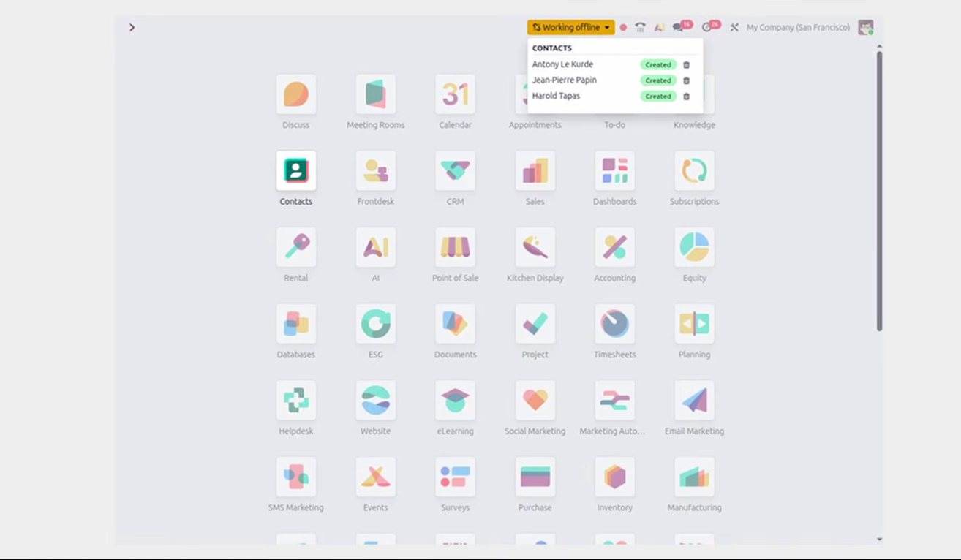Delete the Harold Tapas pending record

pyautogui.click(x=686, y=97)
